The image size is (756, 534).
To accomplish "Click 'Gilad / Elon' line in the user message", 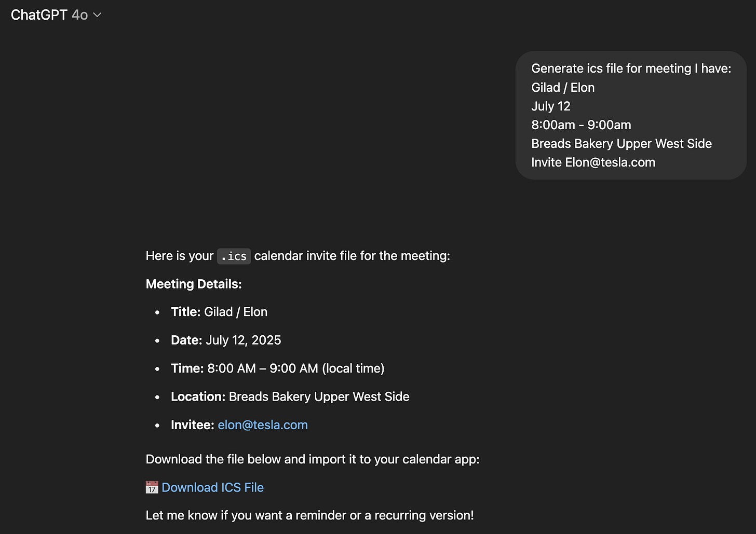I will pos(563,88).
